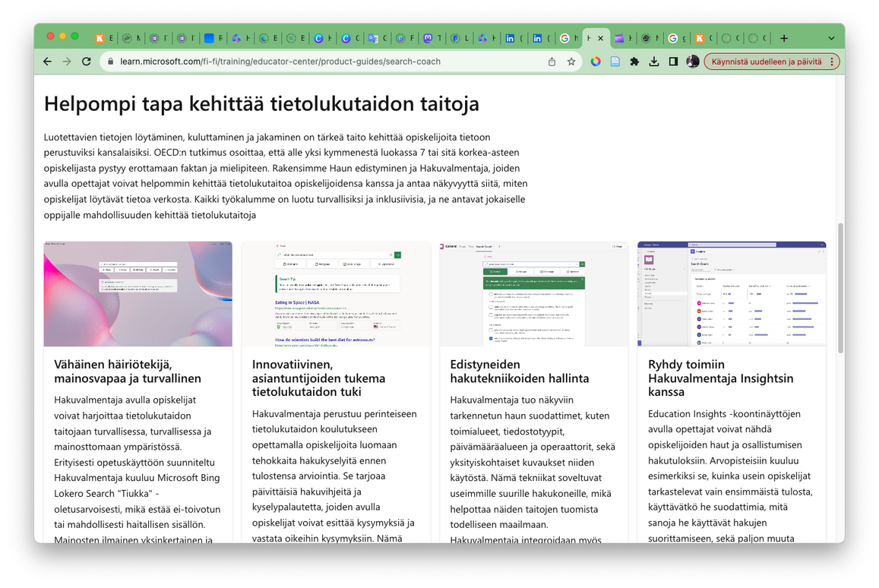Open the Extensions puzzle menu
Image resolution: width=879 pixels, height=588 pixels.
(x=634, y=62)
